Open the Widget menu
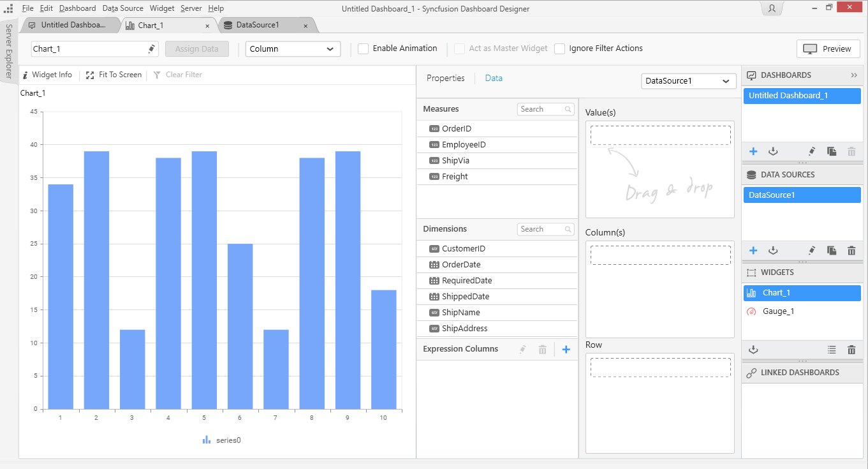This screenshot has width=868, height=469. click(162, 8)
